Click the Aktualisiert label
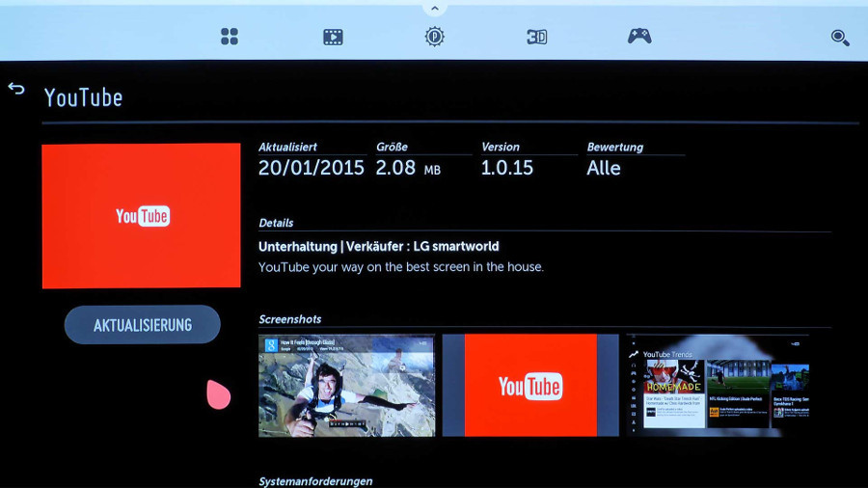Image resolution: width=868 pixels, height=488 pixels. (287, 147)
